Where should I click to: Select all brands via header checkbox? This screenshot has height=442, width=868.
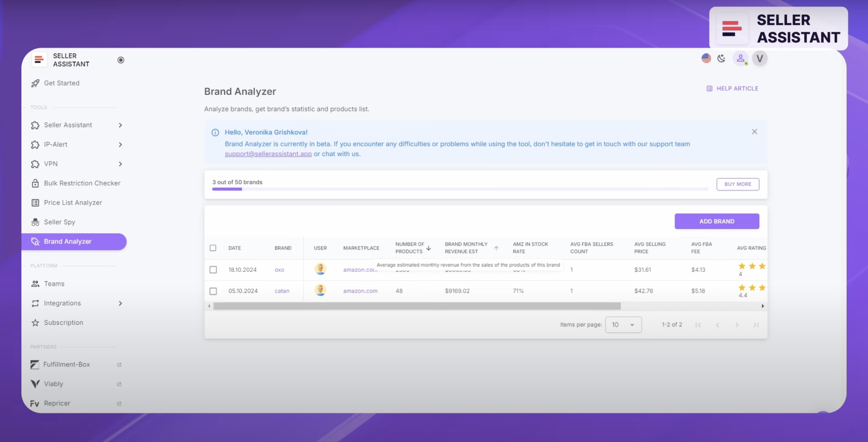coord(213,248)
